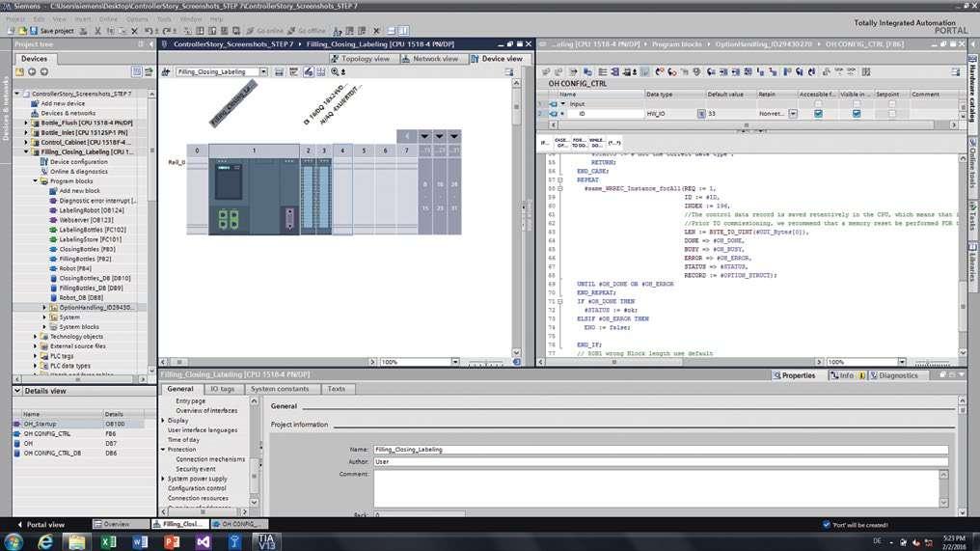This screenshot has height=551, width=980.
Task: Click the Save project button
Action: coord(52,31)
